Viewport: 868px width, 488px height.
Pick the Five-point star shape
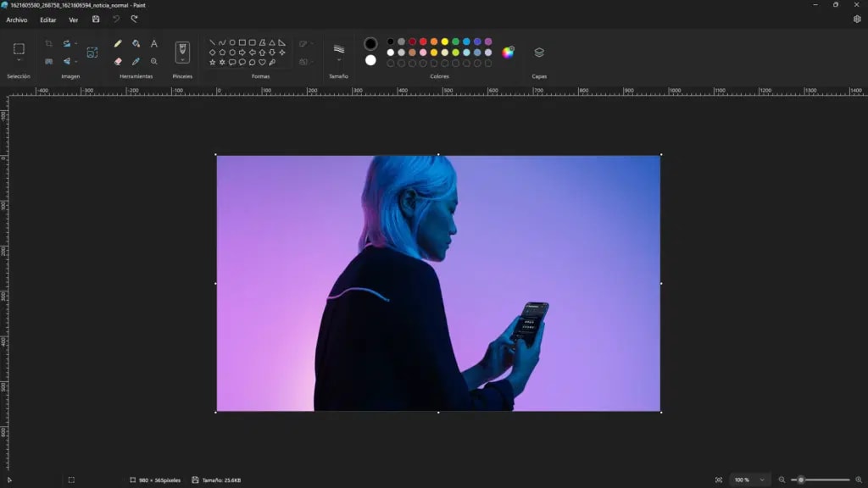212,63
